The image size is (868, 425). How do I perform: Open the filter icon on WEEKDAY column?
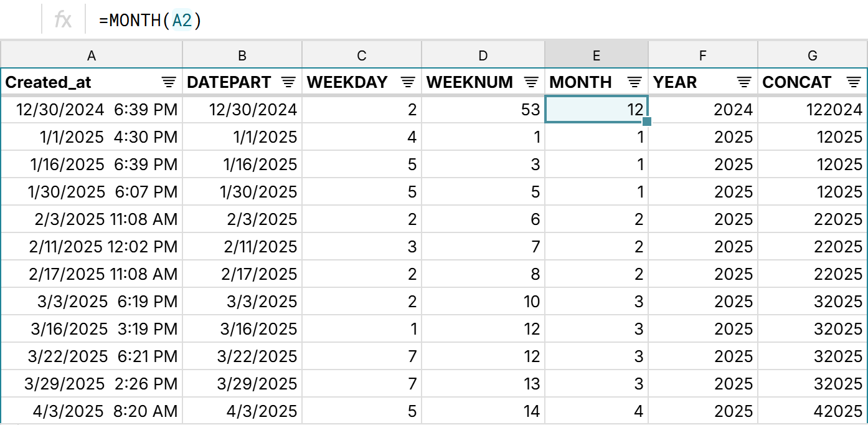(x=408, y=81)
